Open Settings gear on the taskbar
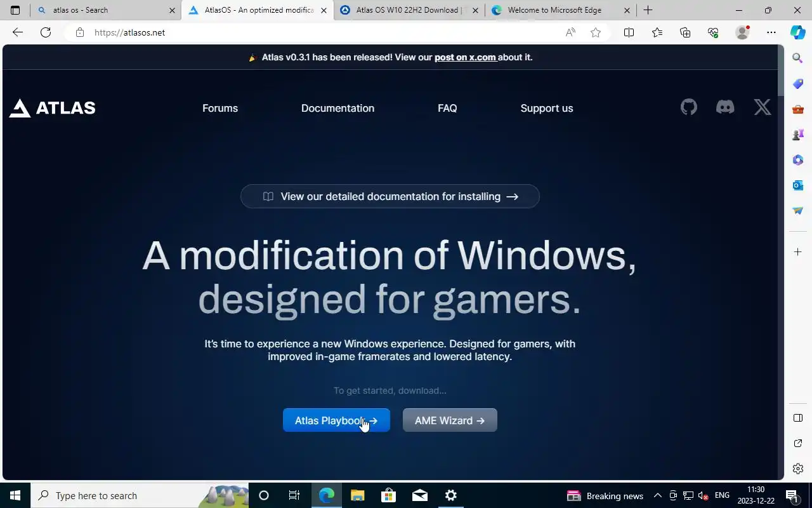The image size is (812, 508). coord(451,495)
